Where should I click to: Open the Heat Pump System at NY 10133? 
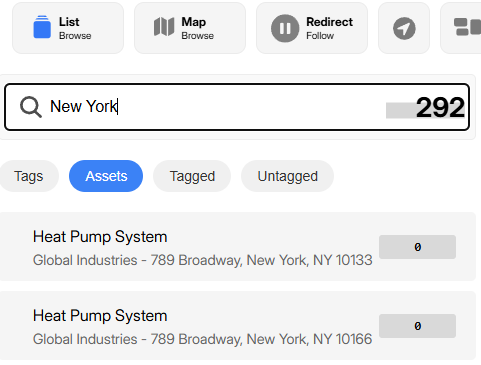pyautogui.click(x=237, y=247)
